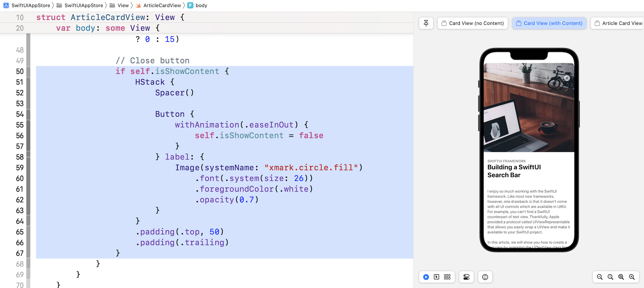Image resolution: width=644 pixels, height=288 pixels.
Task: Click the Close button comment
Action: [153, 60]
